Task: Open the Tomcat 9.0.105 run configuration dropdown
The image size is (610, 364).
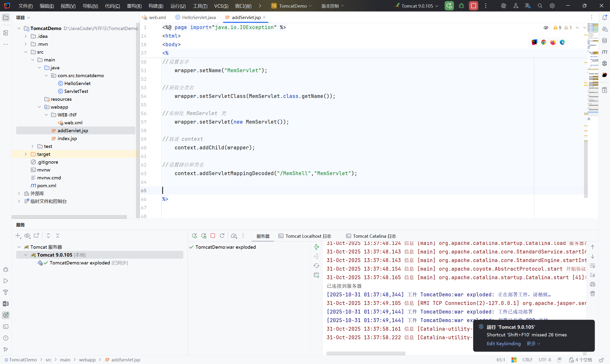Action: coord(417,6)
